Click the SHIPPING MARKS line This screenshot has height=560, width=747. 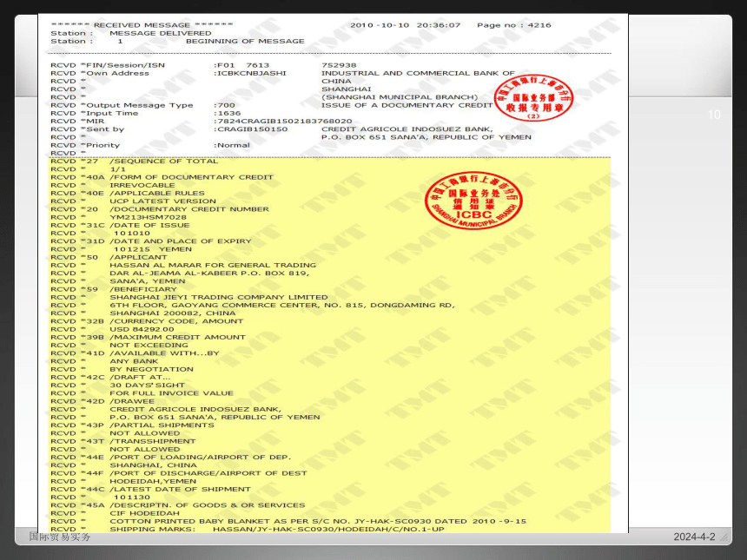click(x=277, y=529)
